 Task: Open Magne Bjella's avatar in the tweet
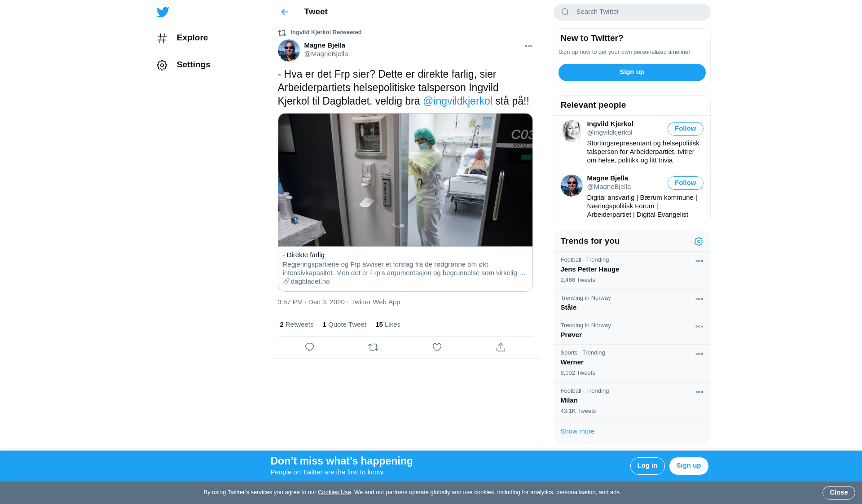pyautogui.click(x=289, y=50)
